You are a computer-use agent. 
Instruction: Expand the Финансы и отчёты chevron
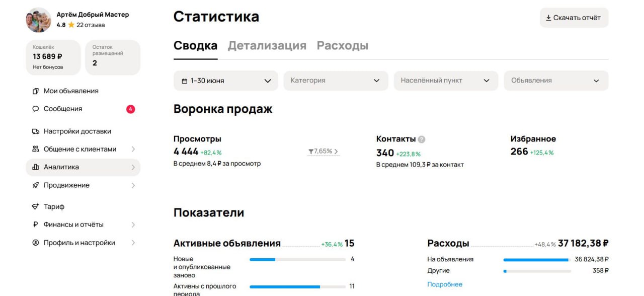(x=133, y=225)
